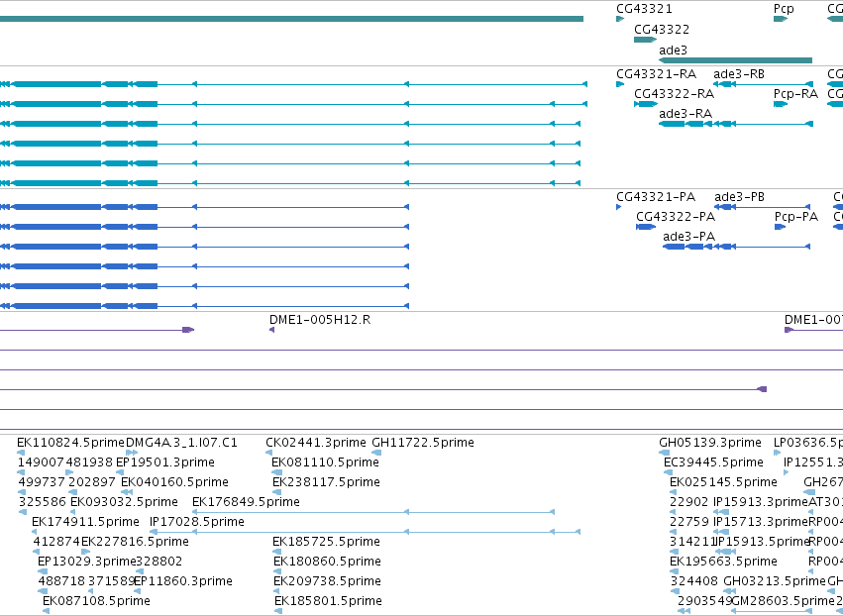Click the EP13029.3prime label

[x=86, y=562]
